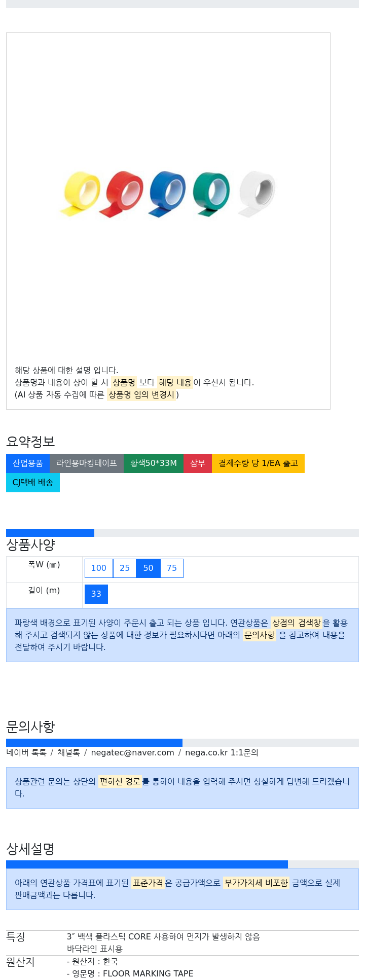This screenshot has width=365, height=980.
Task: Open the 채널톡 inquiry link
Action: (x=68, y=753)
